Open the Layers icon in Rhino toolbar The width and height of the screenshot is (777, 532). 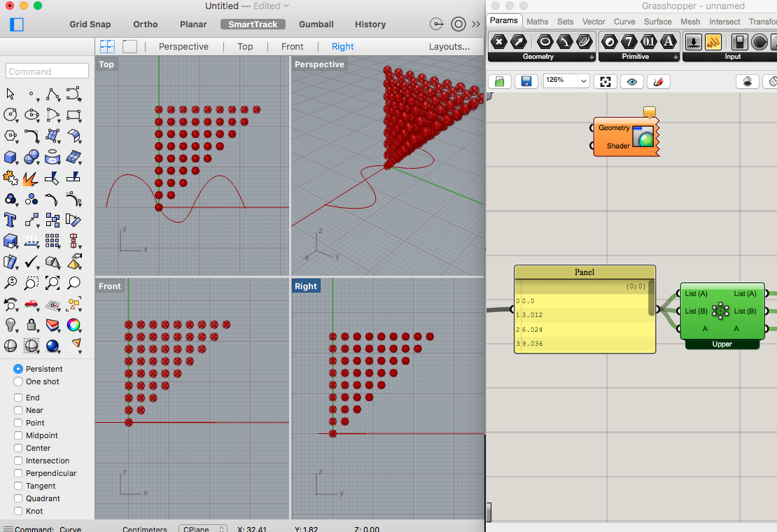[52, 325]
